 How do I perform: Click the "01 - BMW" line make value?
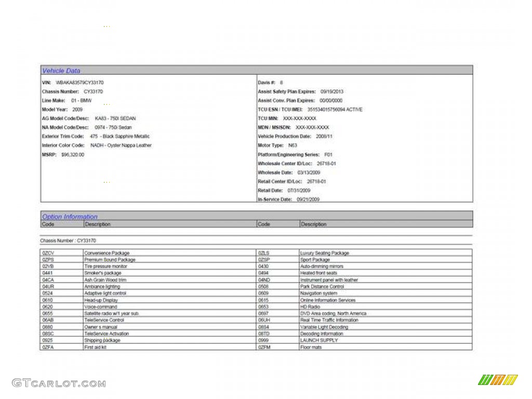[x=82, y=100]
